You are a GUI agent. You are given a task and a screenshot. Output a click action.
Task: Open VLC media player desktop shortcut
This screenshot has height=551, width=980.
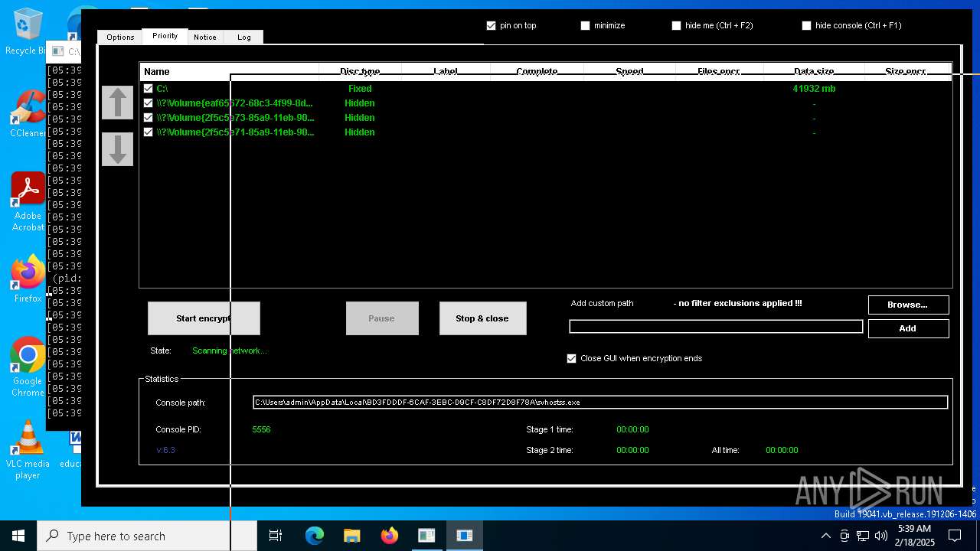coord(28,450)
